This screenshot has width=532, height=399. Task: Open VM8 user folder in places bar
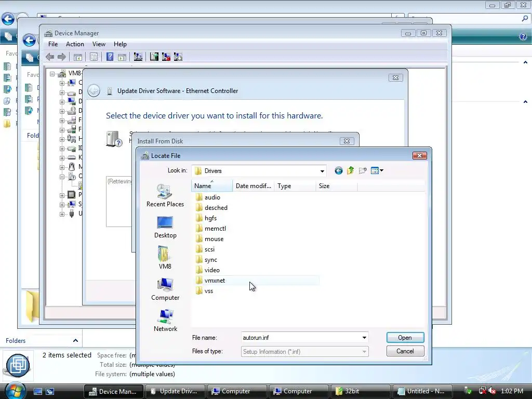[165, 258]
